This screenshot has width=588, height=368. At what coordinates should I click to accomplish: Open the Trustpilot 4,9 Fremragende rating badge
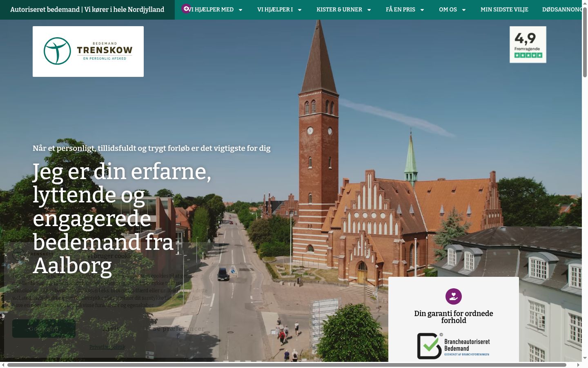click(x=528, y=45)
